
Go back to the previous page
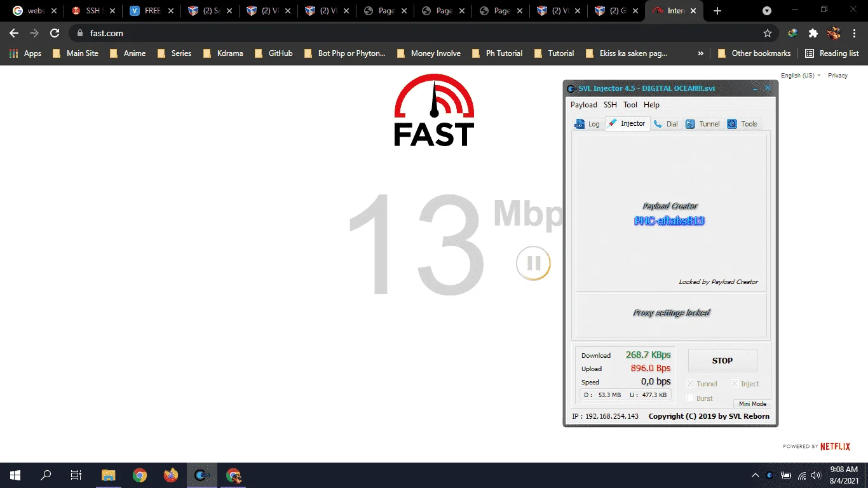pyautogui.click(x=14, y=33)
